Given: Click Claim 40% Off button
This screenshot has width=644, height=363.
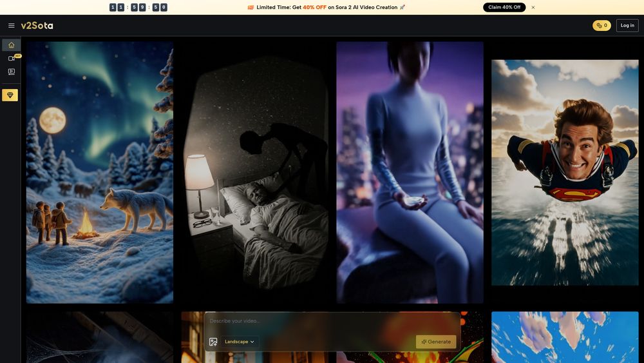Looking at the screenshot, I should [x=504, y=7].
